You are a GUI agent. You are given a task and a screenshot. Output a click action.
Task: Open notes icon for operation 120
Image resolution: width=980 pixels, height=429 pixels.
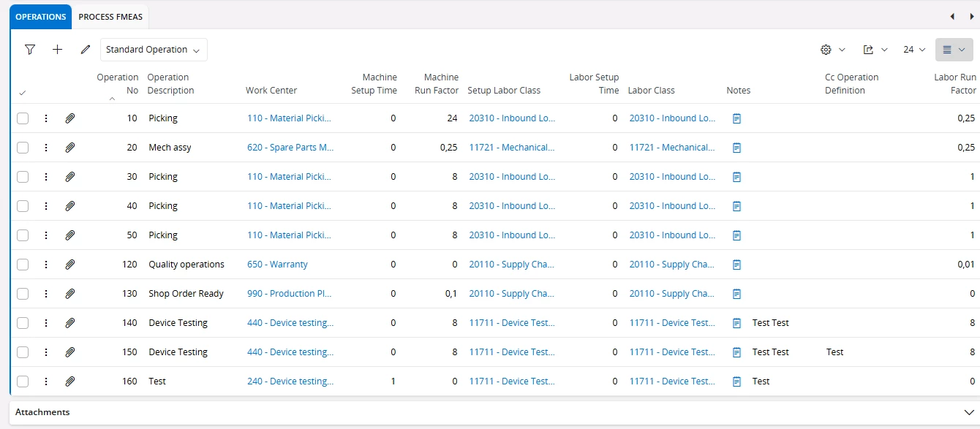coord(737,265)
